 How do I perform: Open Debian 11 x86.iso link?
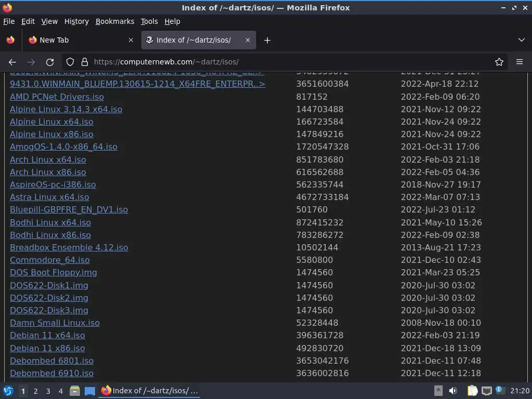(x=47, y=349)
